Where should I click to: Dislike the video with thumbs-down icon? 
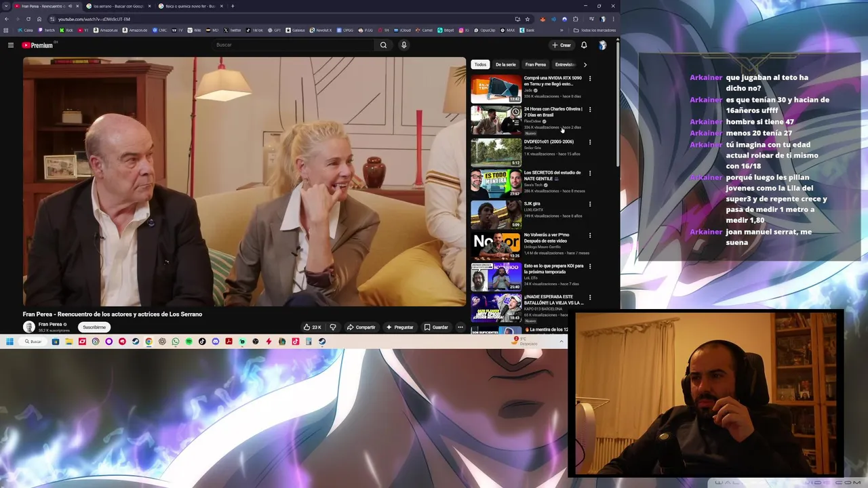pyautogui.click(x=333, y=327)
